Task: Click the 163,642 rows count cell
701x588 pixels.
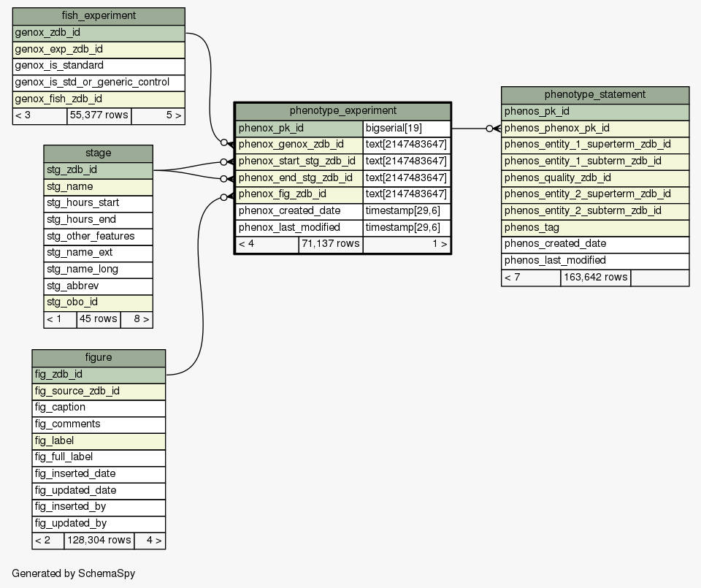Action: [x=595, y=278]
